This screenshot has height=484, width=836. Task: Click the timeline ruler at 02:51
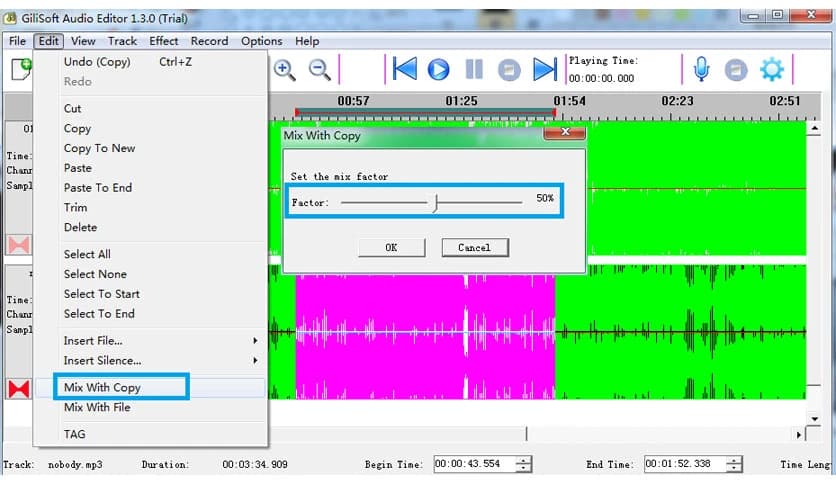point(784,101)
